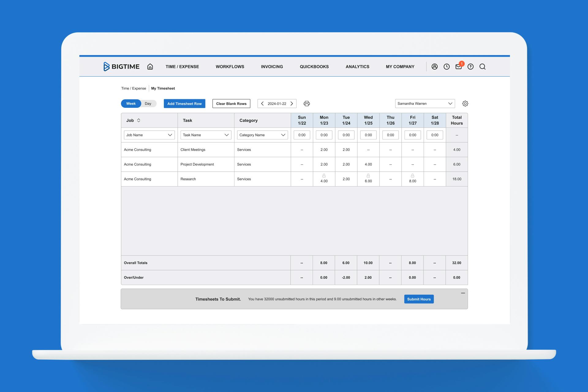Click the search magnifier icon
This screenshot has width=588, height=392.
point(482,67)
